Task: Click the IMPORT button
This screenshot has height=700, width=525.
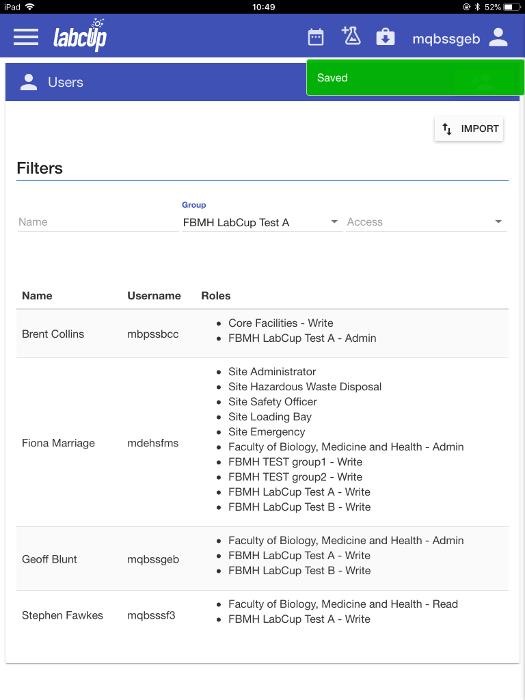Action: pyautogui.click(x=469, y=129)
